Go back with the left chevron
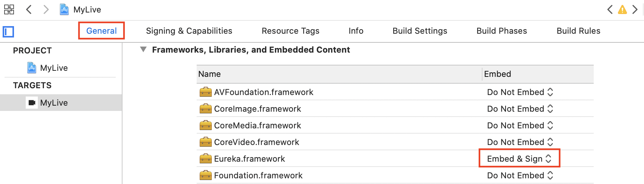This screenshot has height=184, width=644. click(x=29, y=9)
